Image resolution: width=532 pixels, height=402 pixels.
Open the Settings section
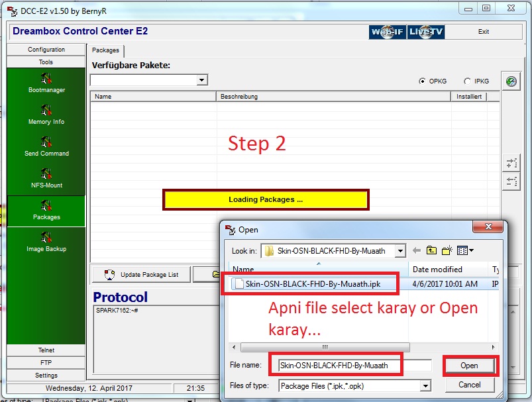tap(46, 376)
